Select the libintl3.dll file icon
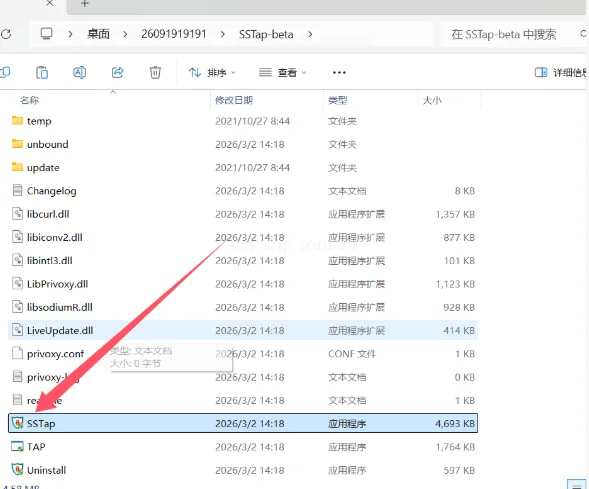The width and height of the screenshot is (589, 489). pyautogui.click(x=17, y=260)
